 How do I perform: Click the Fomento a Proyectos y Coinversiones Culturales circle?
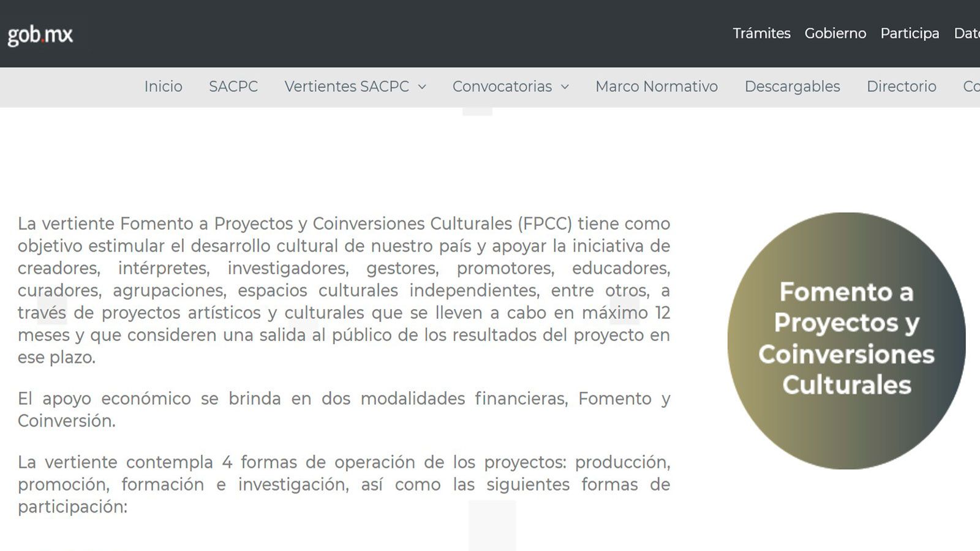846,340
